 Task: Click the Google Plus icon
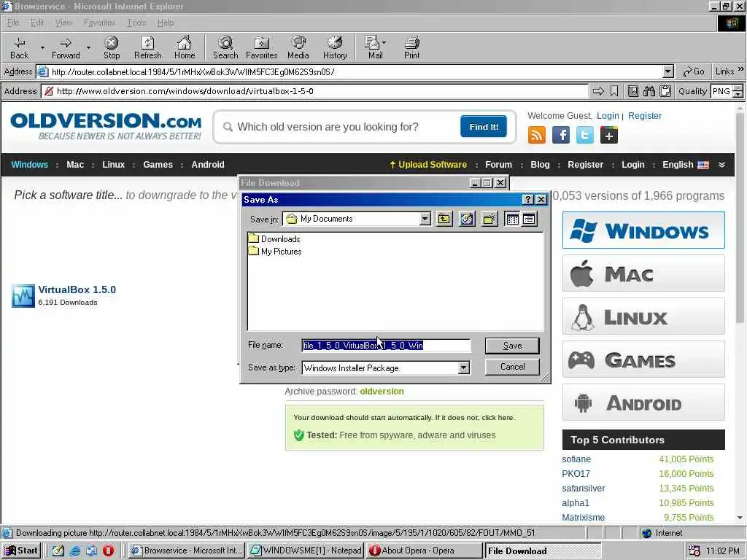point(609,135)
